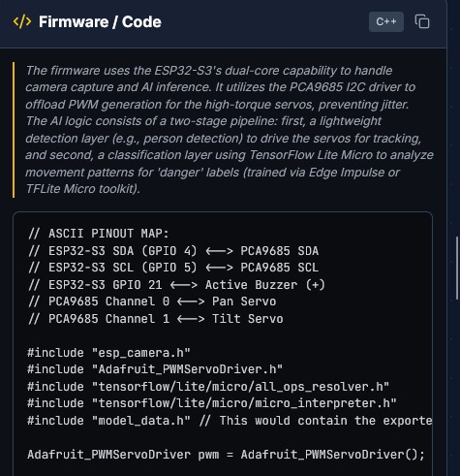The height and width of the screenshot is (476, 460).
Task: Click the Firmware / Code heading
Action: pos(100,22)
